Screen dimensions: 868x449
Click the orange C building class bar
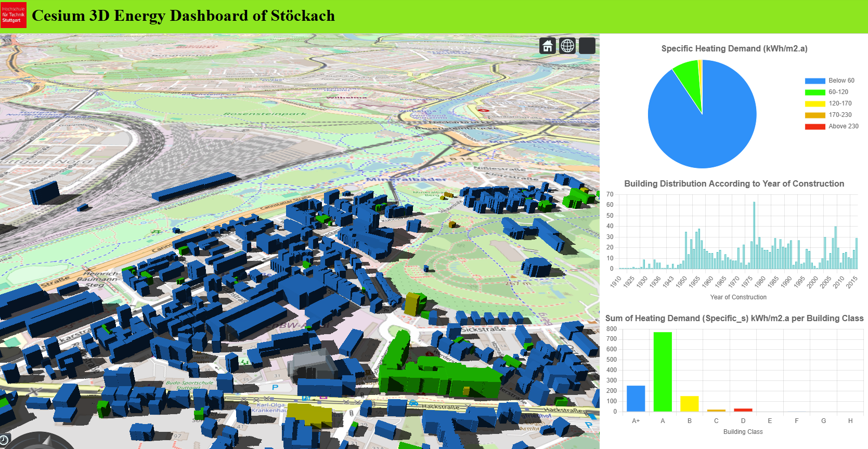(x=716, y=411)
